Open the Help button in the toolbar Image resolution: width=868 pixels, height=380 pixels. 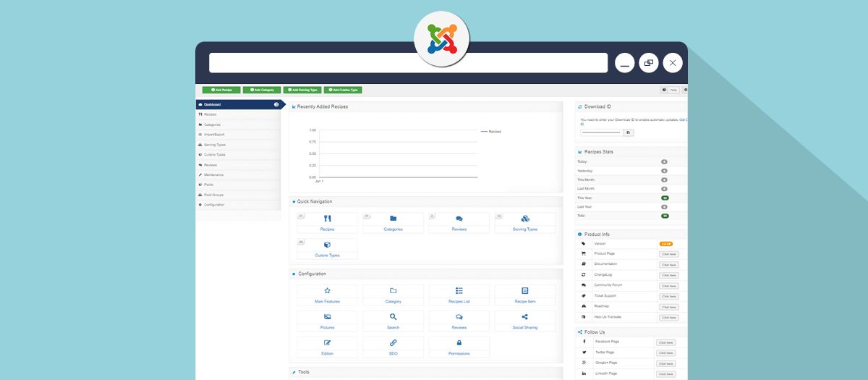(x=670, y=90)
